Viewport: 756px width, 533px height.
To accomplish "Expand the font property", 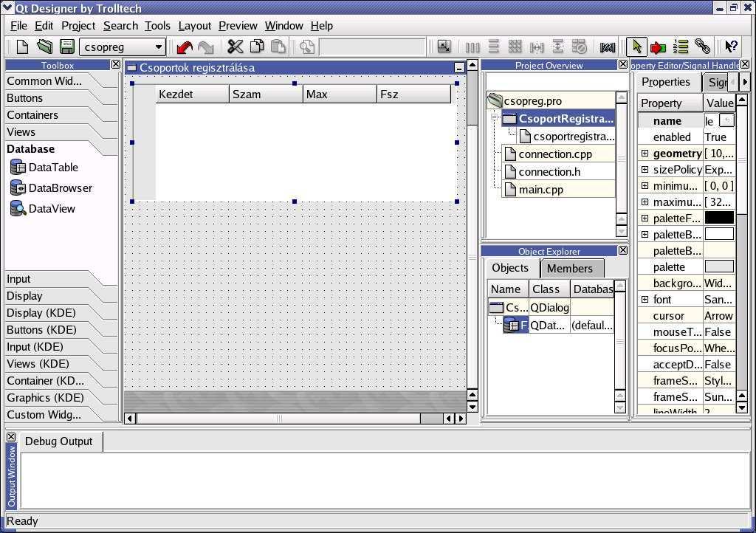I will (645, 299).
